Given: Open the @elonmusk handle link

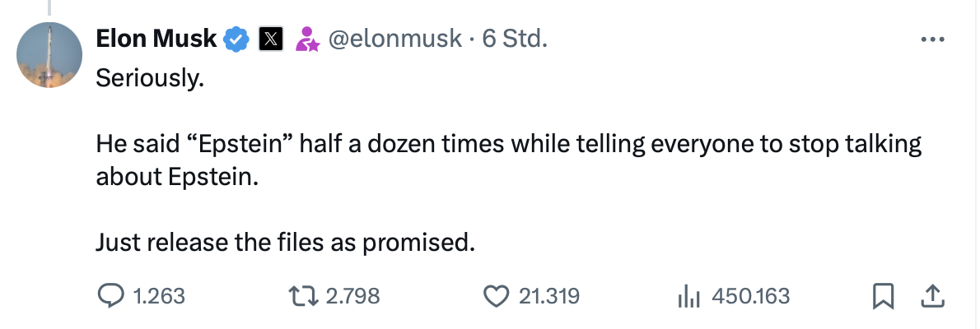Looking at the screenshot, I should click(395, 38).
